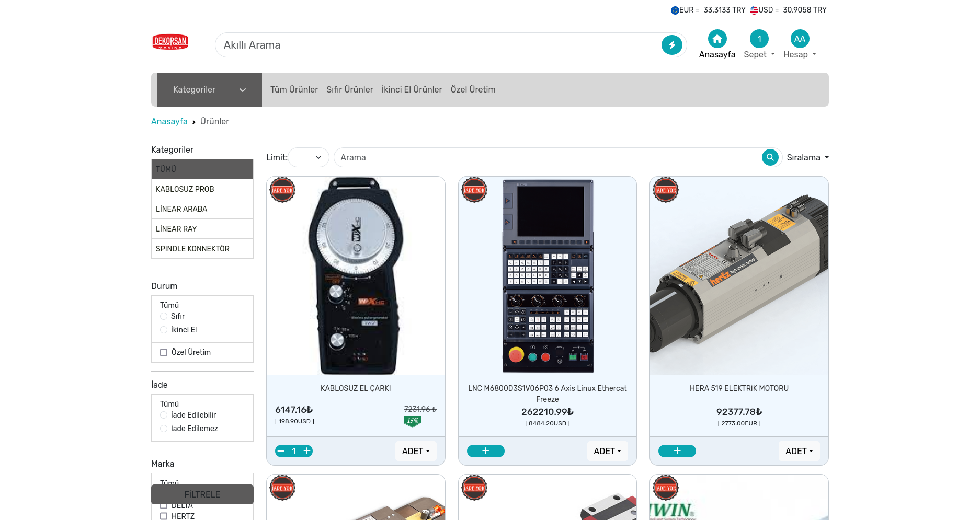Select the İade Edilemez radio button
980x520 pixels.
[x=164, y=429]
